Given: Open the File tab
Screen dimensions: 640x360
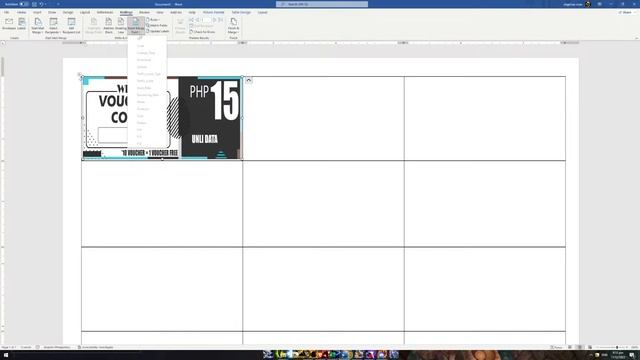Looking at the screenshot, I should 7,12.
